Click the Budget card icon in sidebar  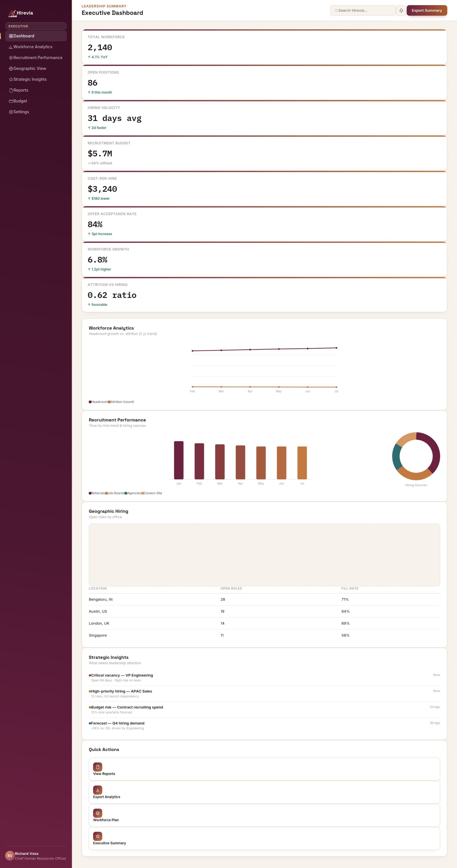pyautogui.click(x=11, y=101)
